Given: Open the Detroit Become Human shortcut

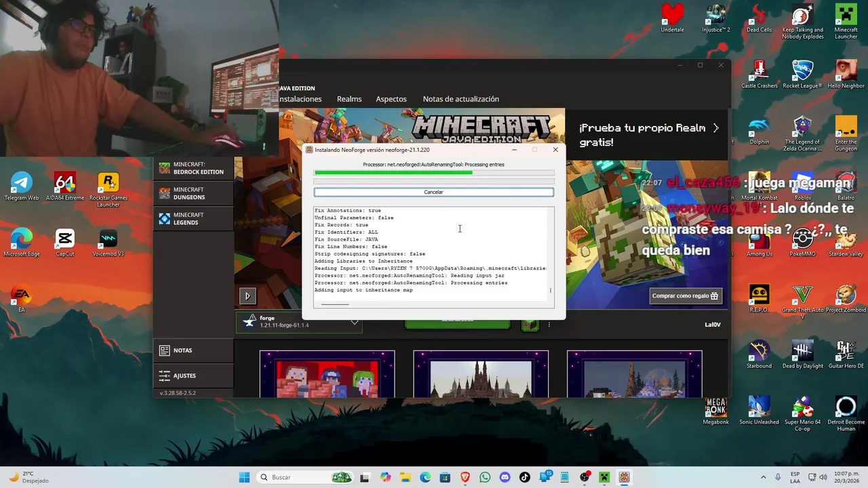Looking at the screenshot, I should pyautogui.click(x=846, y=414).
